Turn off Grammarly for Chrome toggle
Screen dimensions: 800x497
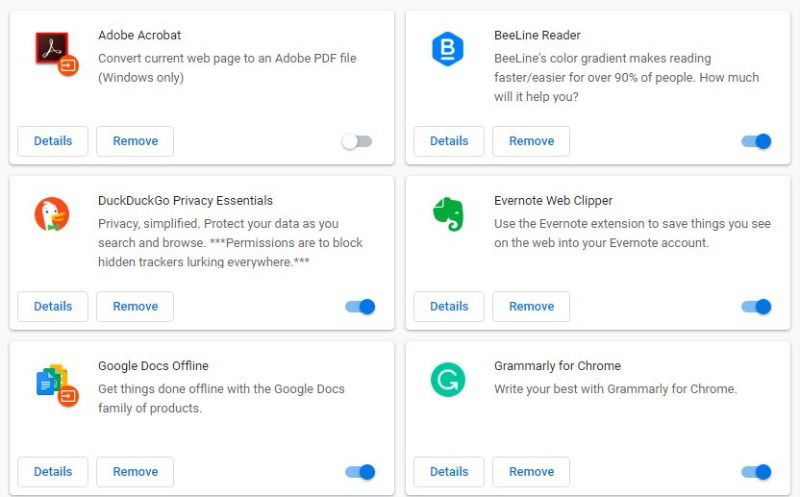[x=756, y=472]
